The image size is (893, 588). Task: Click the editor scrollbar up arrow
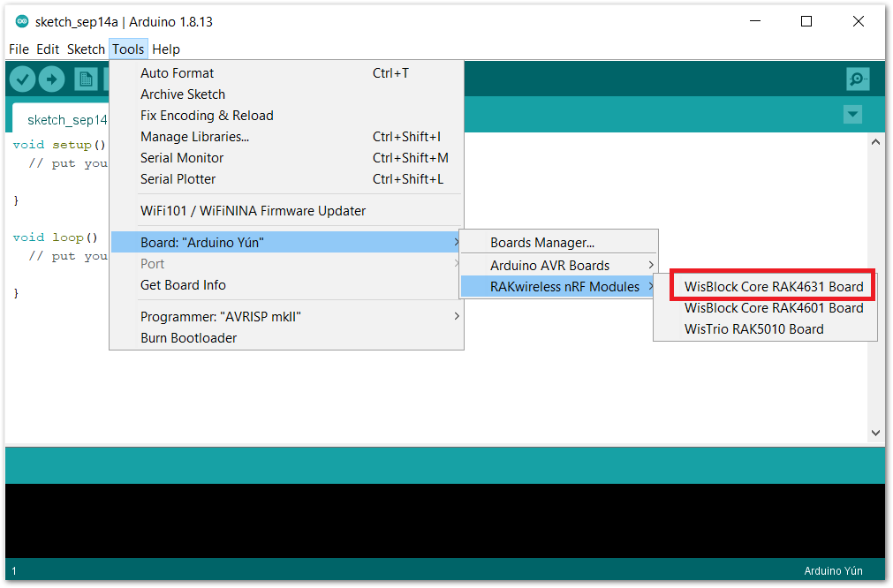tap(875, 142)
